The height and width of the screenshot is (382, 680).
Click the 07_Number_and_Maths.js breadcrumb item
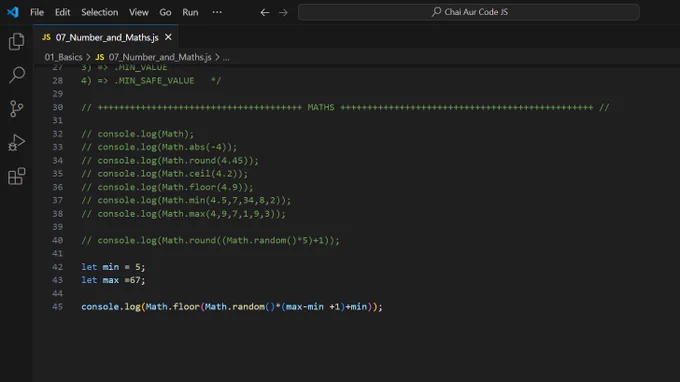[154, 57]
